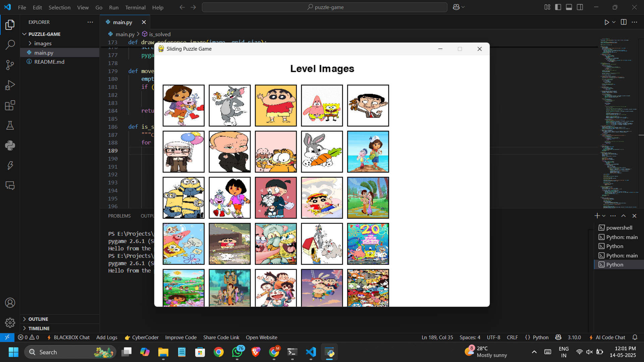Open the Help menu
The height and width of the screenshot is (362, 644).
point(158,7)
